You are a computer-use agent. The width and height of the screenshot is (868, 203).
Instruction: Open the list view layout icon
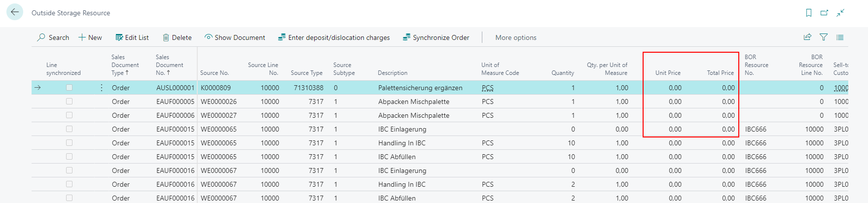840,37
